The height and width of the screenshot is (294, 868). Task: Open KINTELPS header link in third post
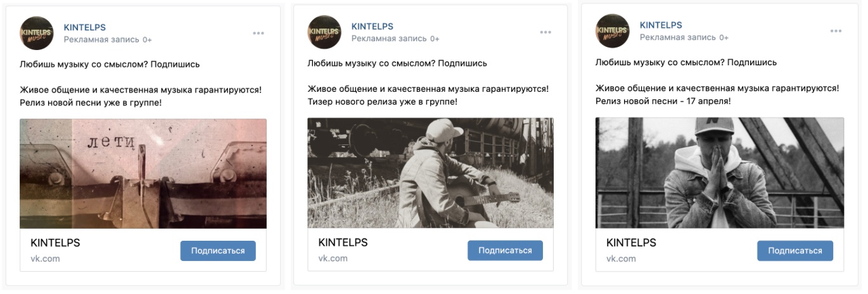coord(661,26)
